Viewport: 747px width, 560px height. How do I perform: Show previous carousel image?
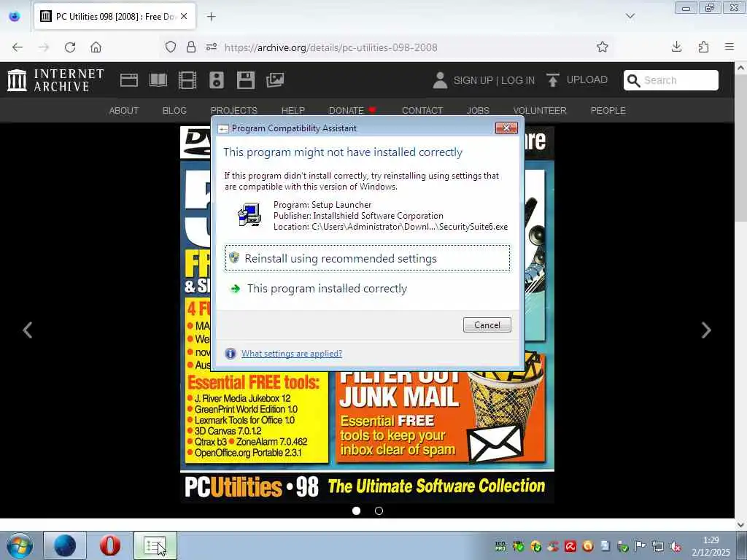pos(28,330)
